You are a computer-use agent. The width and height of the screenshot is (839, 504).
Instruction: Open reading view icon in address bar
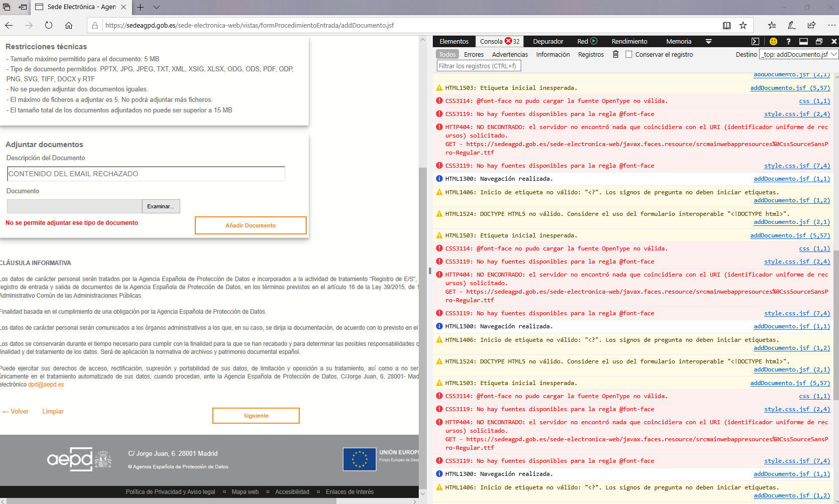click(x=727, y=25)
